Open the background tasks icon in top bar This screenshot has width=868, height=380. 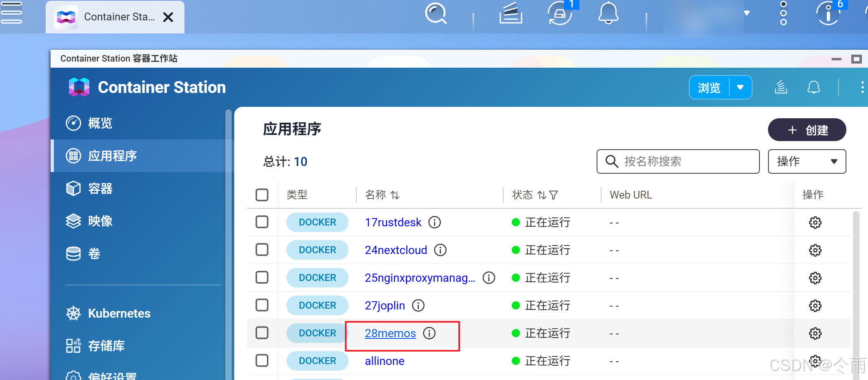[x=511, y=13]
